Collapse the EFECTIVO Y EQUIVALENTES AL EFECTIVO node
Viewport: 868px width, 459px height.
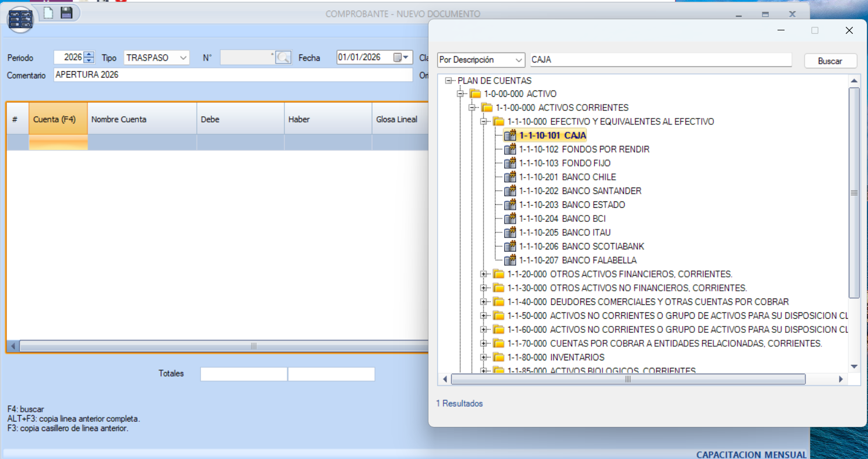tap(483, 121)
